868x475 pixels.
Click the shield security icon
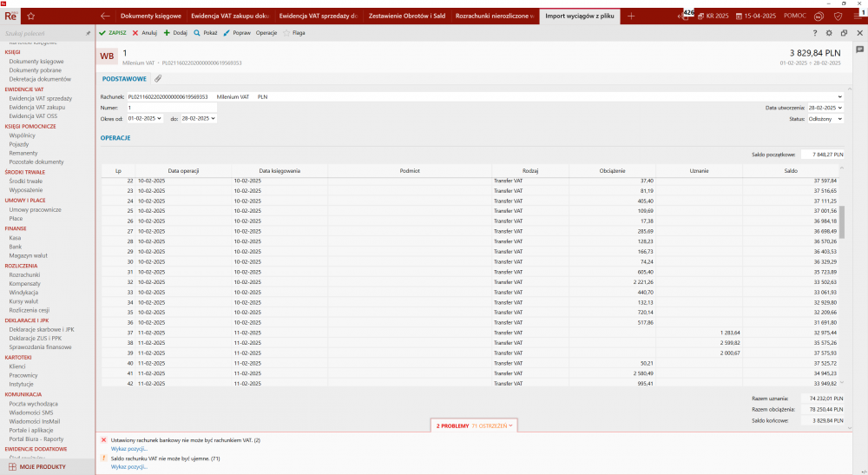click(x=838, y=16)
